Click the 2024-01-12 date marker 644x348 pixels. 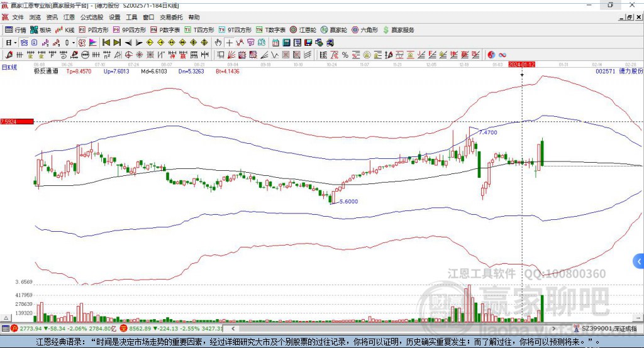[521, 65]
